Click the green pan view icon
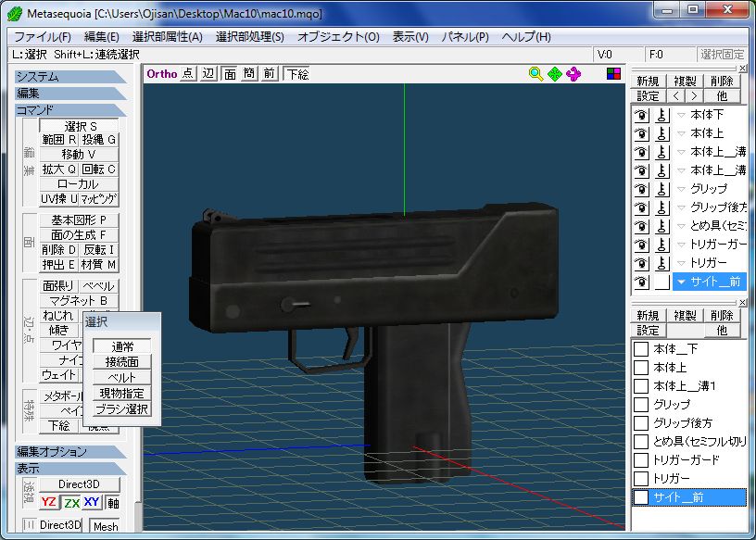This screenshot has width=756, height=540. tap(555, 74)
